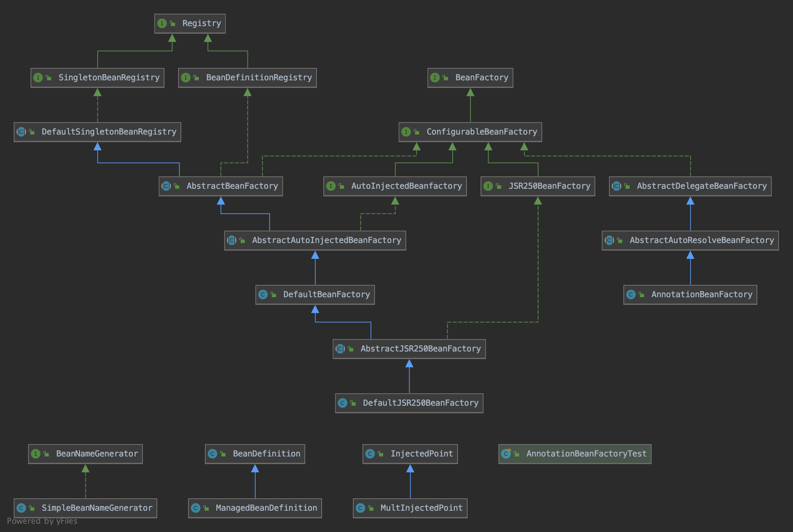
Task: Click abstract class icon on AbstractJSR250BeanFactory
Action: (340, 349)
